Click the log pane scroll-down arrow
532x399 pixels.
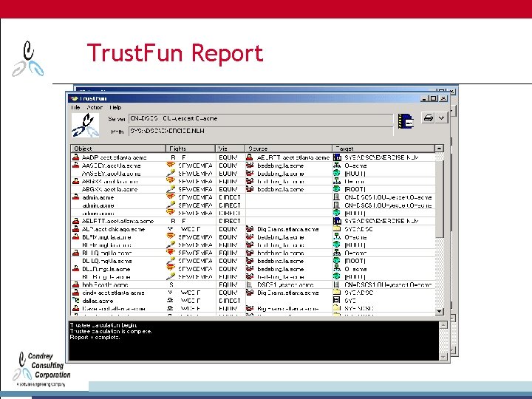(443, 356)
